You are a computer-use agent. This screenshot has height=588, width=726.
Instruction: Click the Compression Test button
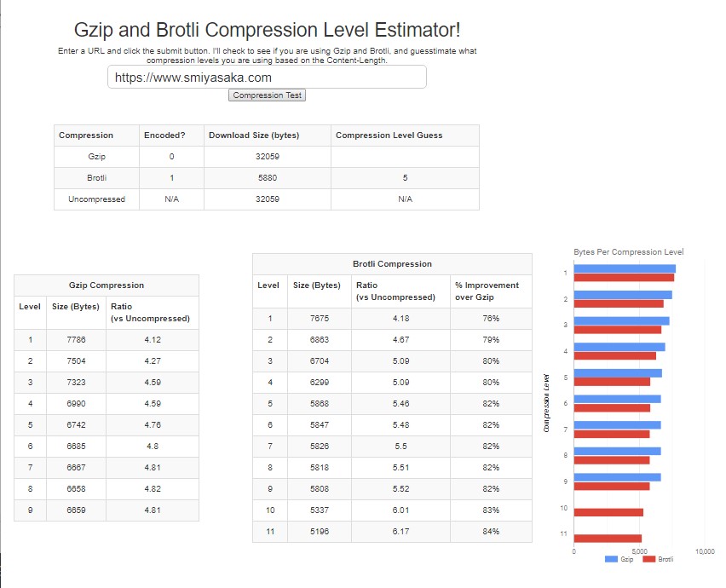tap(268, 95)
